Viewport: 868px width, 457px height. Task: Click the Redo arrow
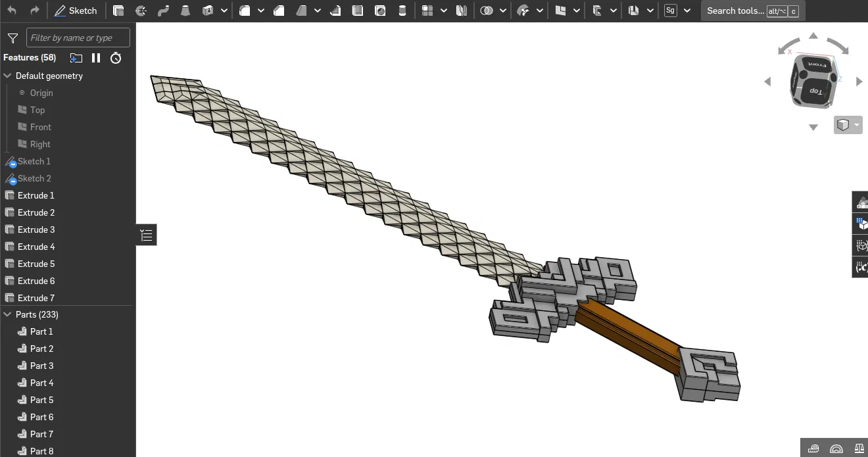(35, 11)
